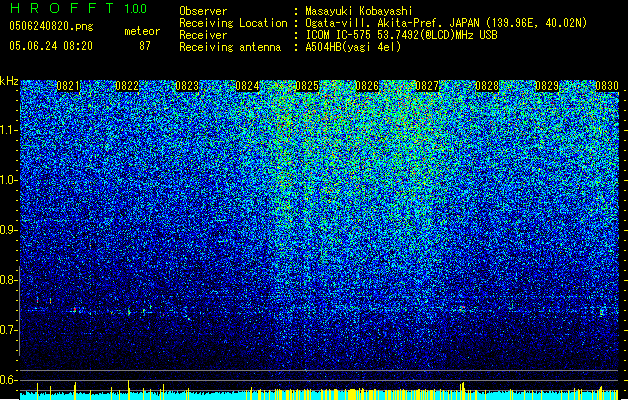Click observer name Masayuki Kobayashi
This screenshot has height=400, width=629.
click(x=359, y=11)
